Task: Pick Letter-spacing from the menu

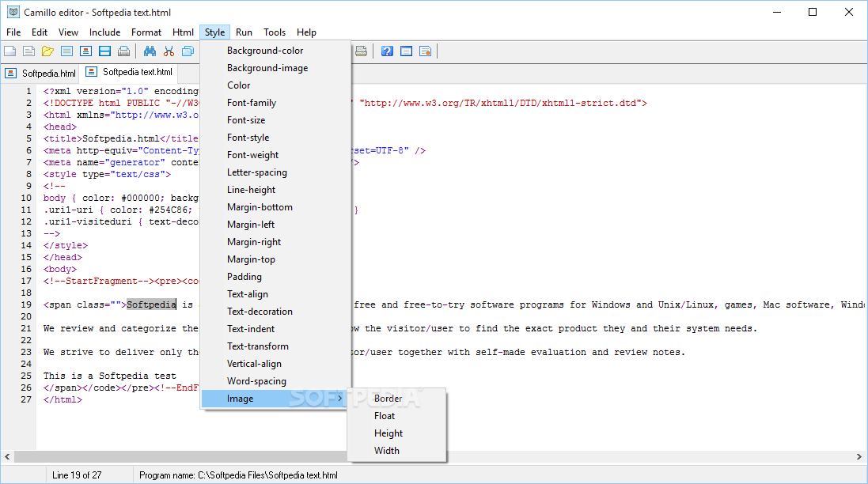Action: coord(275,172)
